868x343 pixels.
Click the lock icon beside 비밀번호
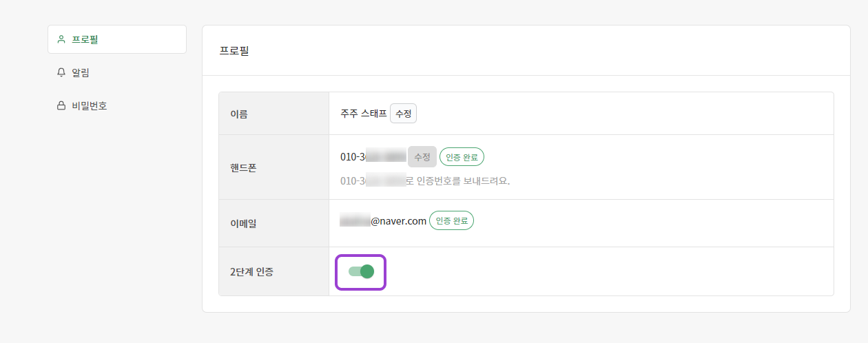[61, 106]
